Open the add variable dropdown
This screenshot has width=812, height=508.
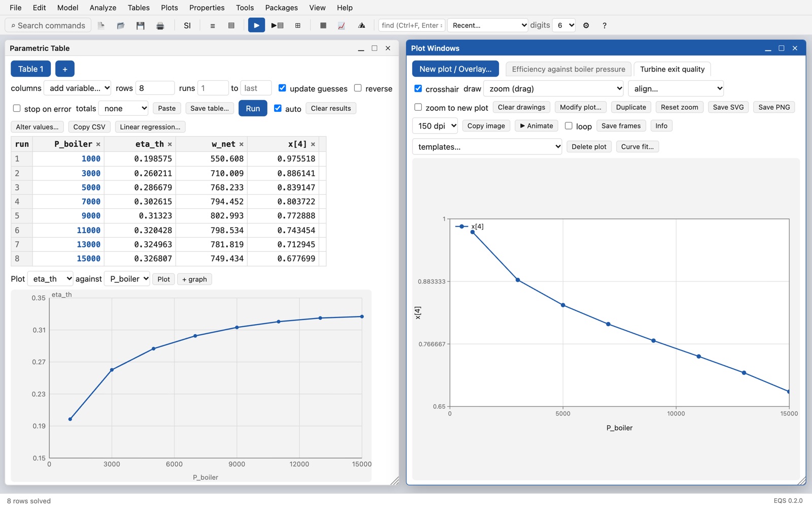click(78, 88)
